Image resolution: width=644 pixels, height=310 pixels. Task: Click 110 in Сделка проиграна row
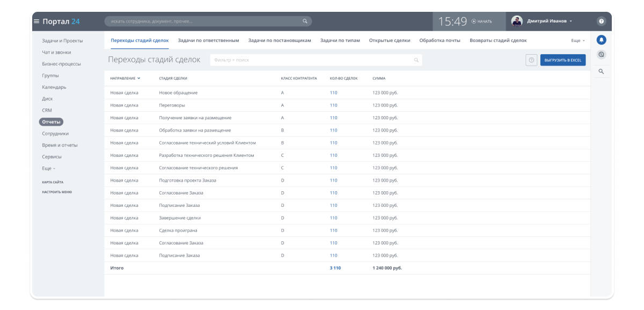(333, 230)
